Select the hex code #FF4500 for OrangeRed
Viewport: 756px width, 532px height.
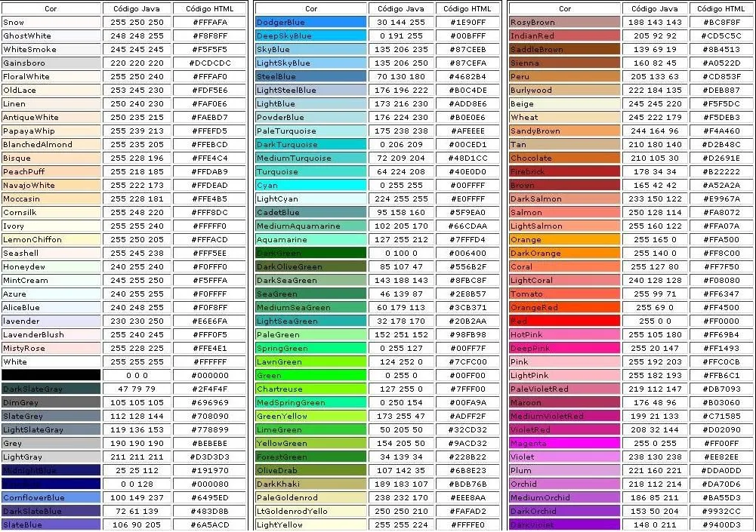[721, 307]
